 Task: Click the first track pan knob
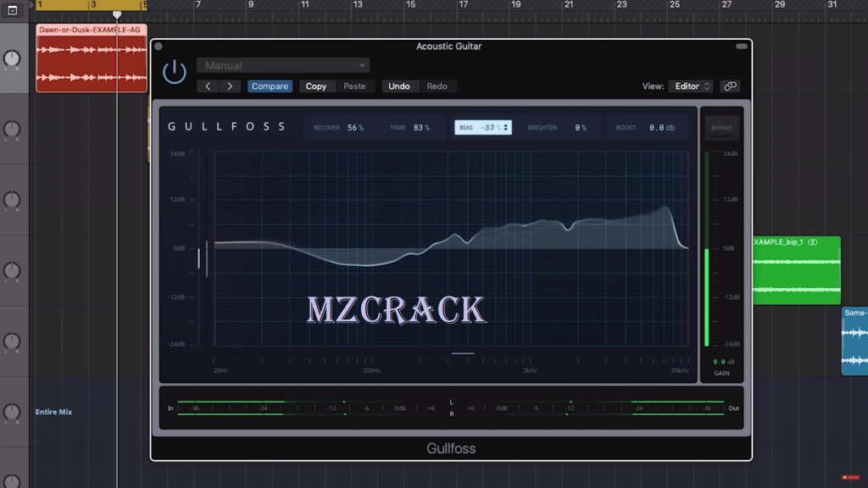click(x=12, y=58)
